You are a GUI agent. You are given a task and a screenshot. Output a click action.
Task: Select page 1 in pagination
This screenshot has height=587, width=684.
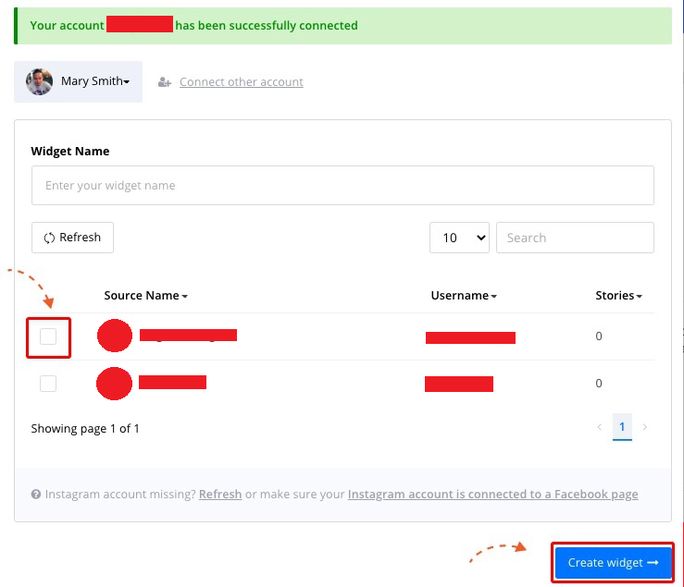pyautogui.click(x=622, y=427)
